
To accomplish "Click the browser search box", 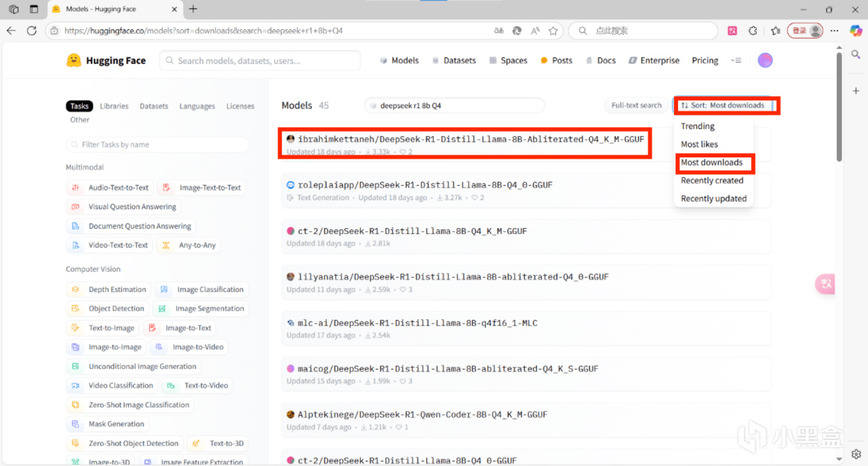I will 643,31.
